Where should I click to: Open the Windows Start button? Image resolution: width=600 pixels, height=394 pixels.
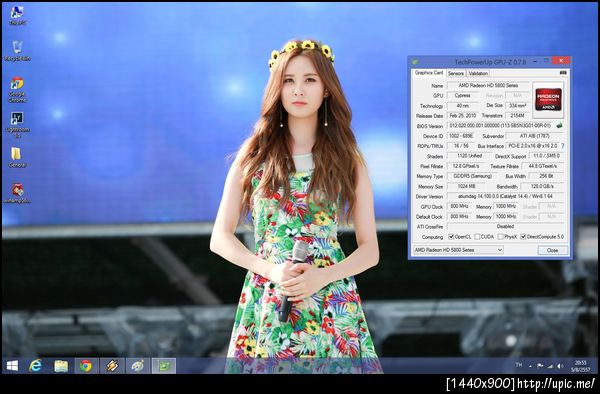pos(12,366)
